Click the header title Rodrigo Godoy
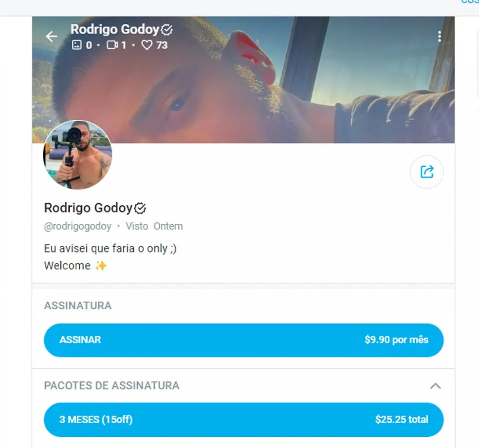 [x=115, y=29]
